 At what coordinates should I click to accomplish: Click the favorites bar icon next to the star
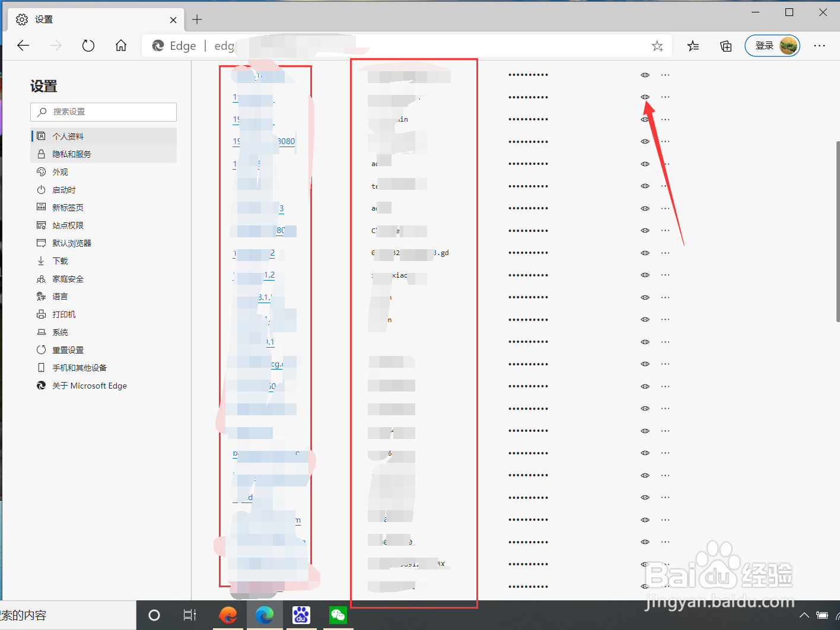point(693,46)
